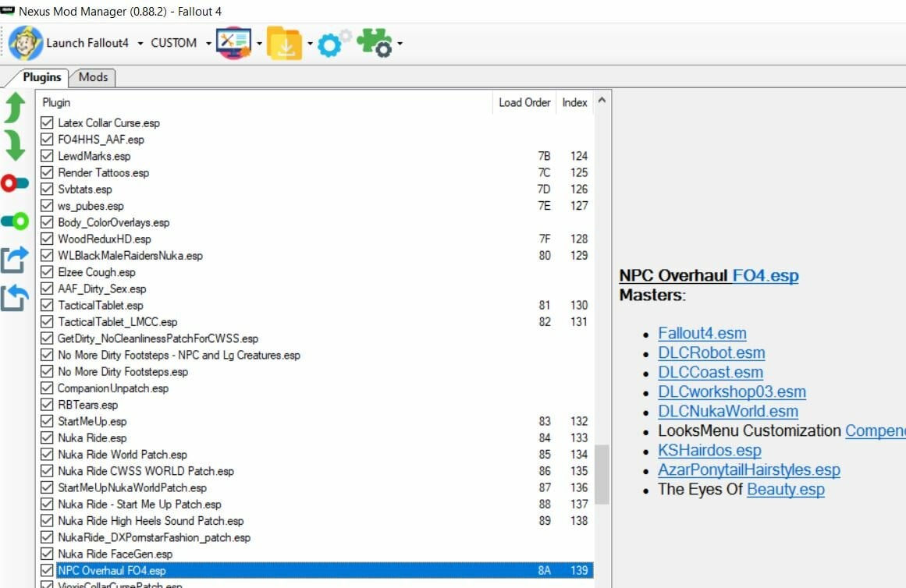Viewport: 906px width, 588px height.
Task: Open the KSHairdos.esp master link
Action: point(709,450)
